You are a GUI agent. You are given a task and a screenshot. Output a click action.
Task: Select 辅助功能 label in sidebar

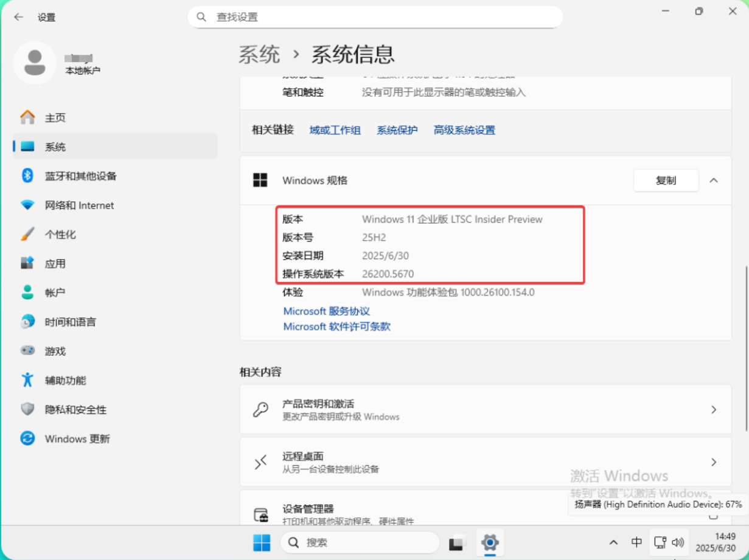66,381
